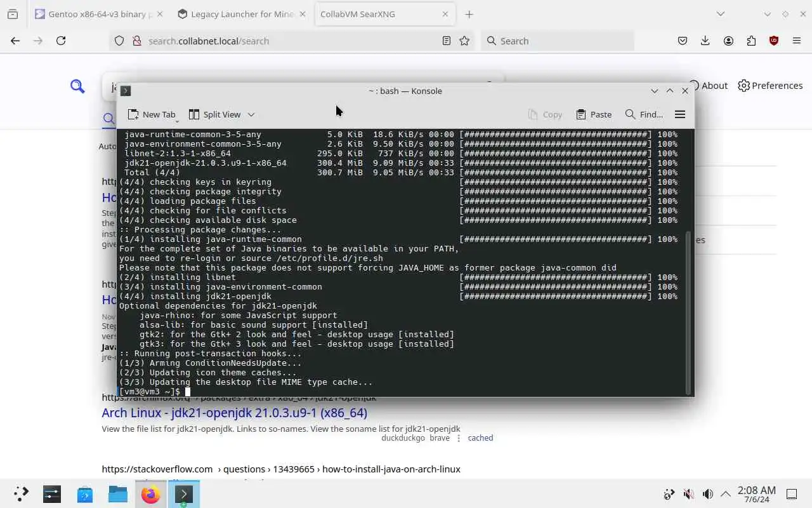Click the clock showing 2:08 AM

pyautogui.click(x=757, y=494)
